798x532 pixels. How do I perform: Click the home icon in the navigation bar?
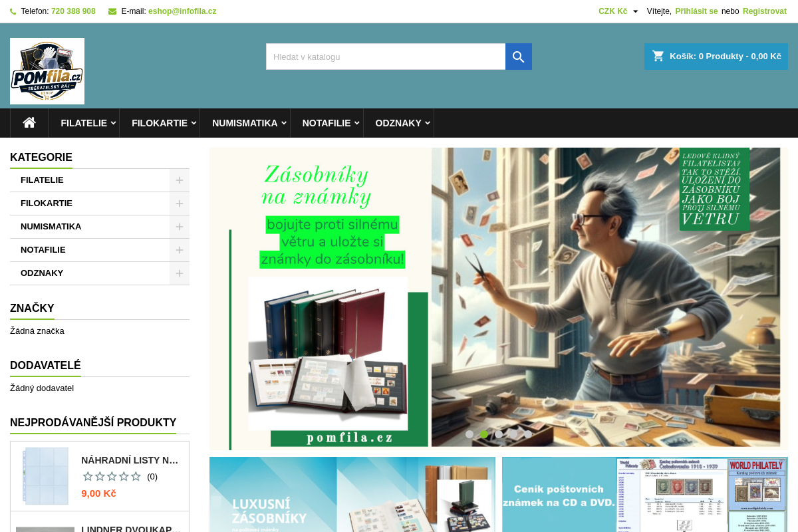pos(29,123)
